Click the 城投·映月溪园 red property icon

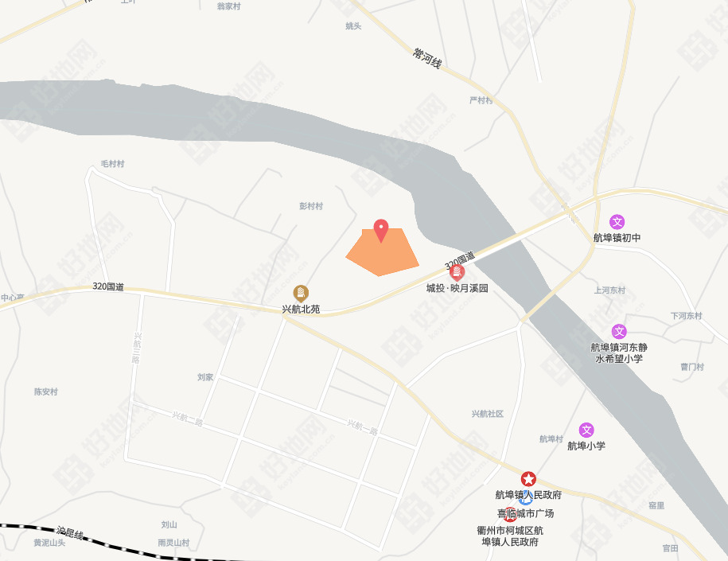457,272
